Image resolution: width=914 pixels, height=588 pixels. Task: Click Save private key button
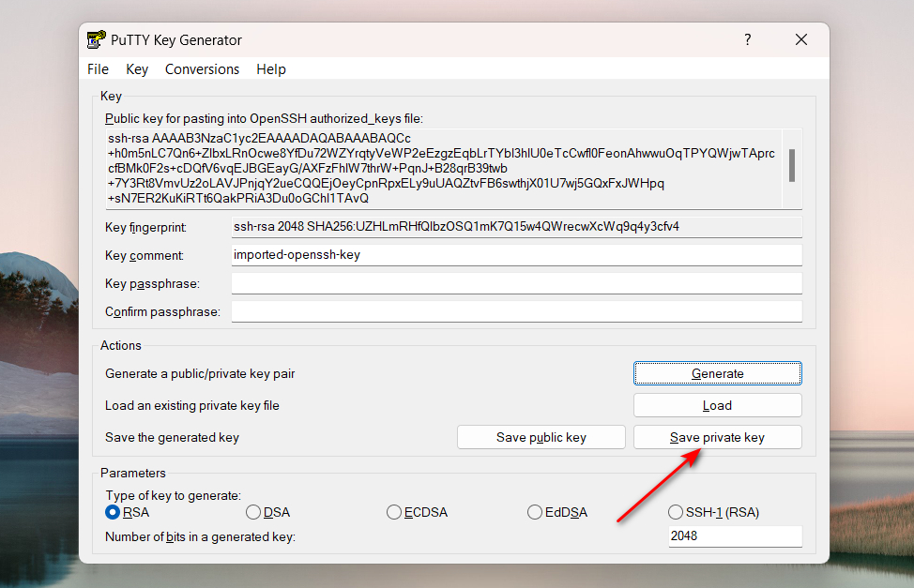[x=718, y=437]
